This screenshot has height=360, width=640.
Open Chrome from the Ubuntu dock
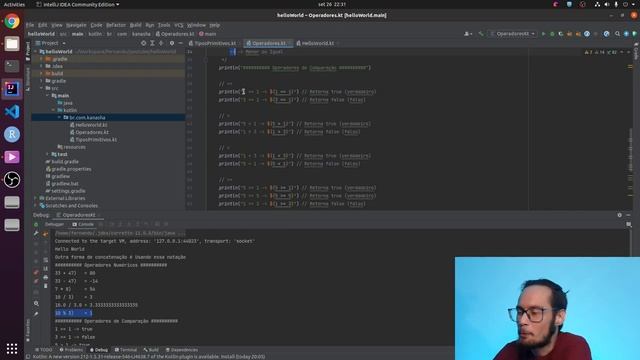tap(12, 21)
